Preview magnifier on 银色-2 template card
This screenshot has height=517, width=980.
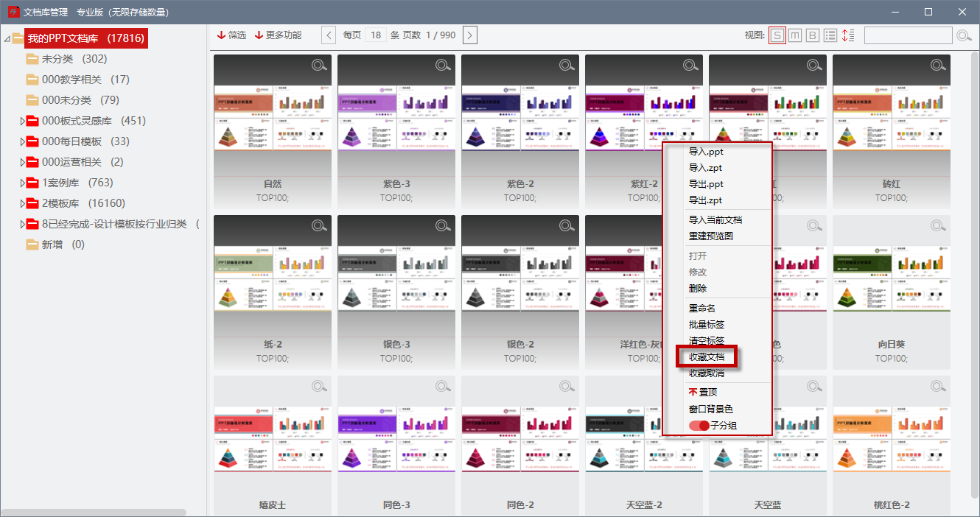click(567, 226)
